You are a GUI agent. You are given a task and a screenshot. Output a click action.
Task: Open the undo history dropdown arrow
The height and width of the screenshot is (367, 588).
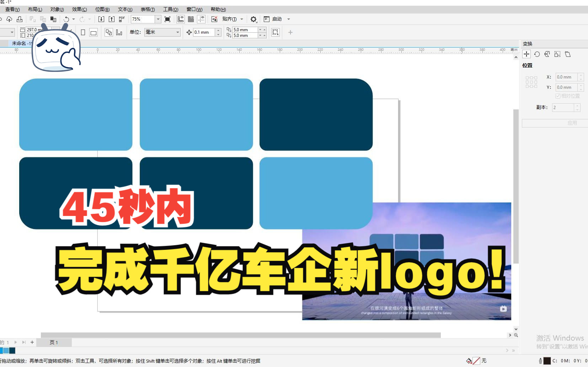(74, 19)
